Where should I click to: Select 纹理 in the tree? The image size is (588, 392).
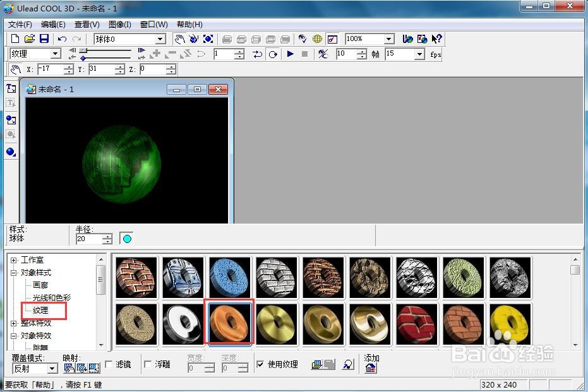[40, 311]
